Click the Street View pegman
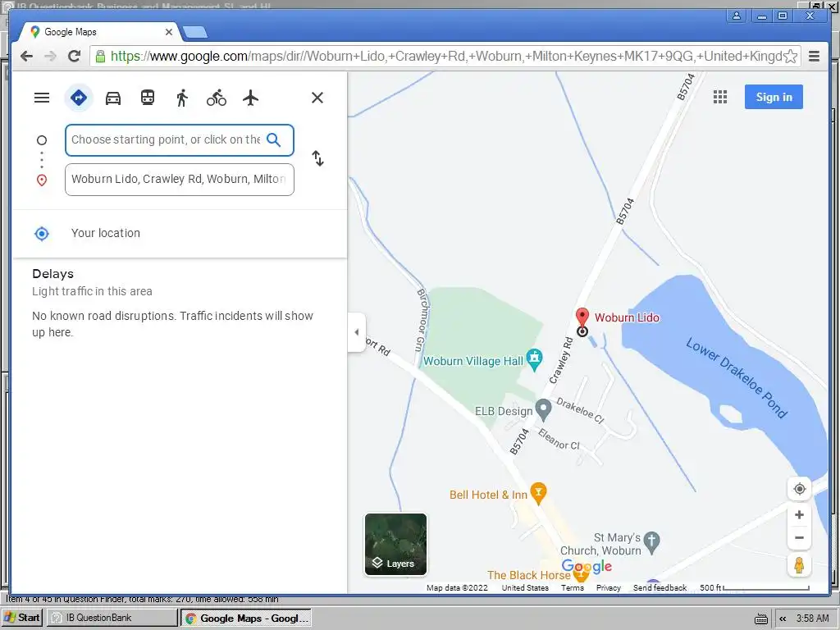 pos(799,565)
